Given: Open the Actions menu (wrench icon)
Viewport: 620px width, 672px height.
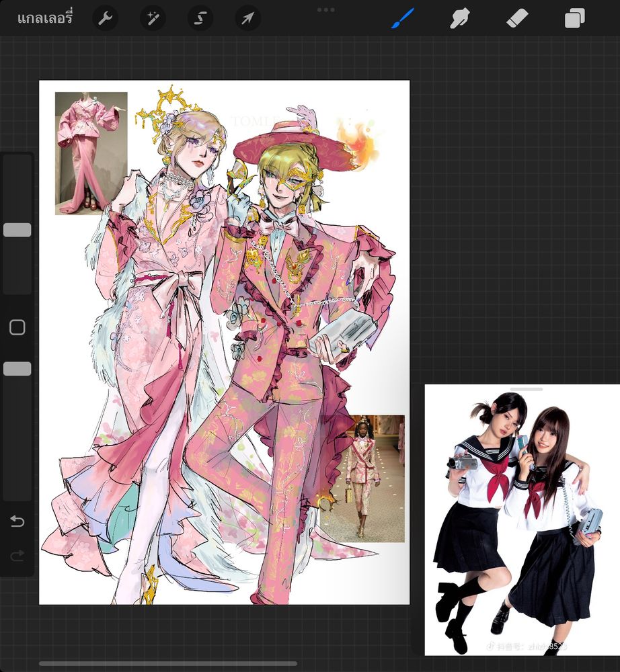Looking at the screenshot, I should click(105, 18).
